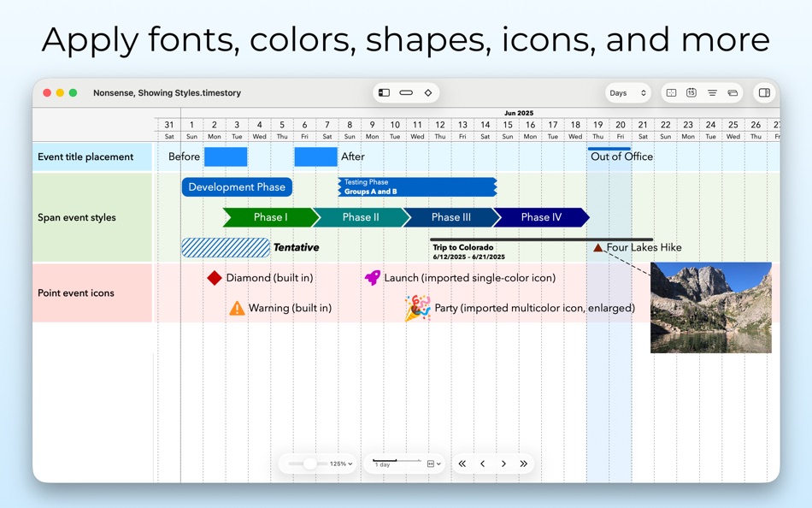Click the dark blue Phase IV arrow
Image resolution: width=812 pixels, height=508 pixels.
pos(541,217)
